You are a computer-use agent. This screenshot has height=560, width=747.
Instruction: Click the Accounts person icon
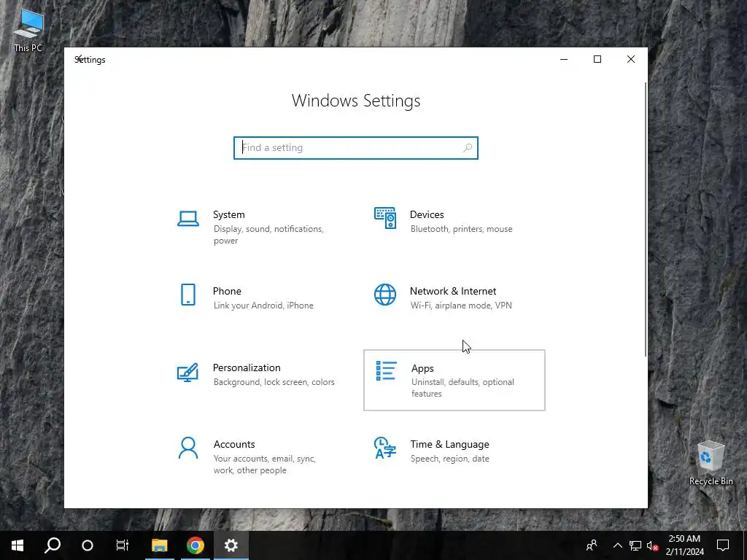point(188,448)
